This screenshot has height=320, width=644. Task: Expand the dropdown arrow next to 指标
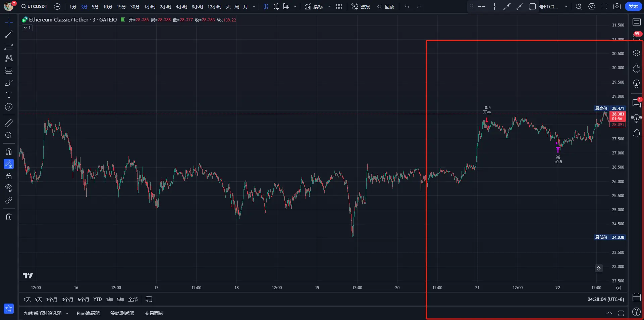329,7
